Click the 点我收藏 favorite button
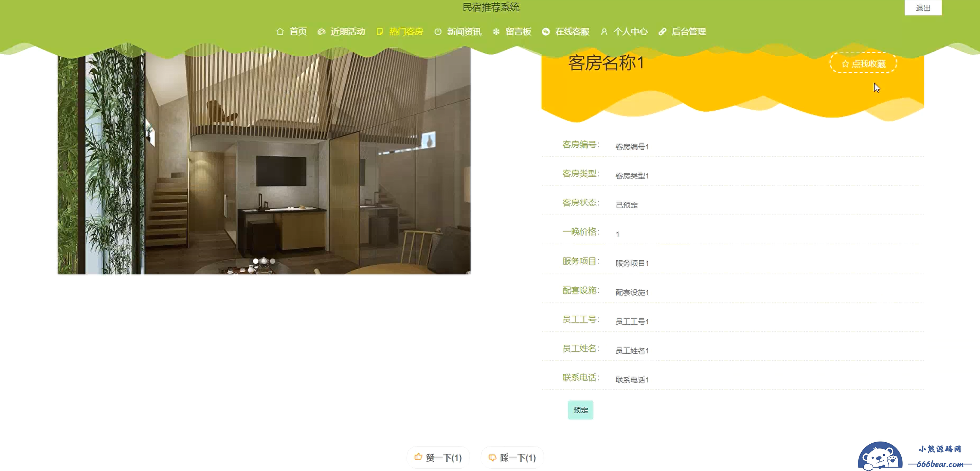 coord(863,63)
